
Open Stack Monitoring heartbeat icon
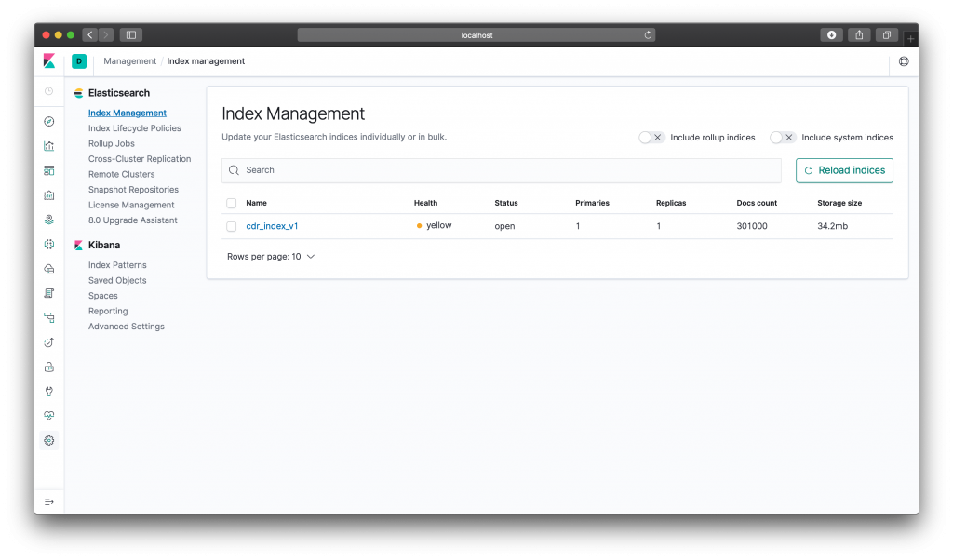pos(49,416)
